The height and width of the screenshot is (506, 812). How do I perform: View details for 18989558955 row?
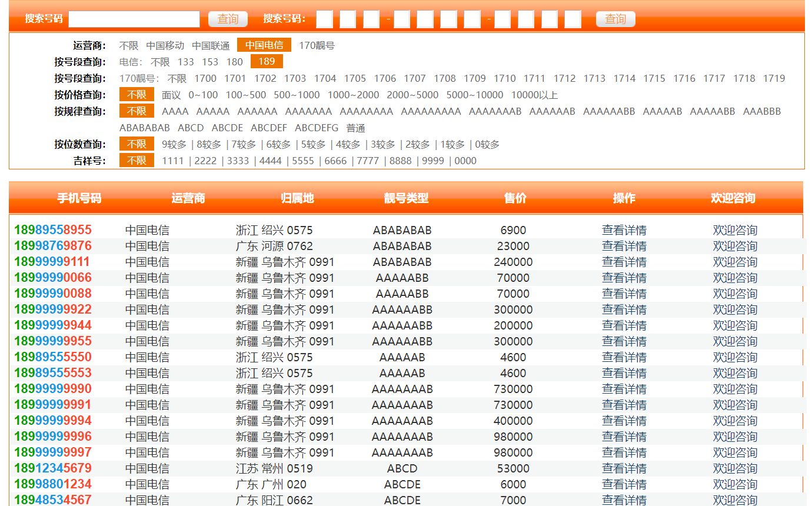624,230
